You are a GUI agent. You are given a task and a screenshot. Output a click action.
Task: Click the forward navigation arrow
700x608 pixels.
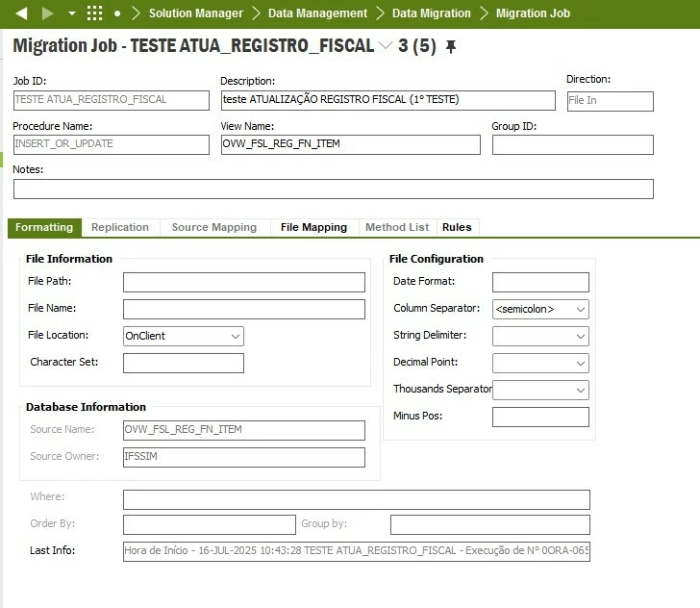click(x=47, y=13)
